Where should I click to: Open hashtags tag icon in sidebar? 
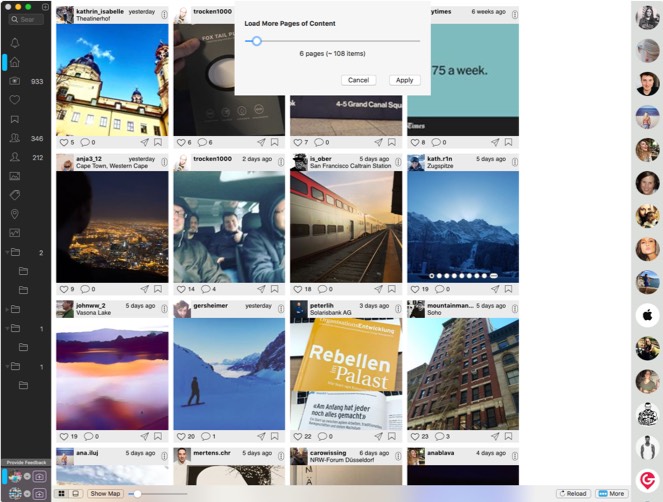[15, 195]
